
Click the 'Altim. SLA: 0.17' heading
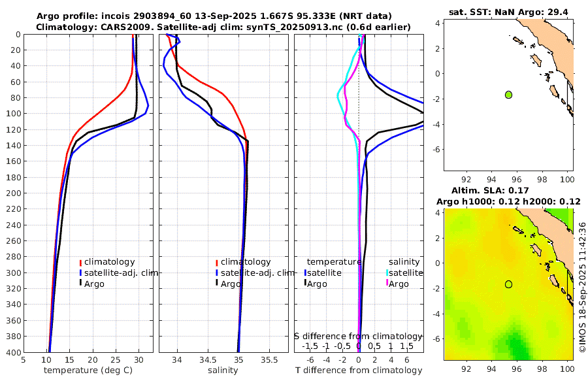click(490, 190)
